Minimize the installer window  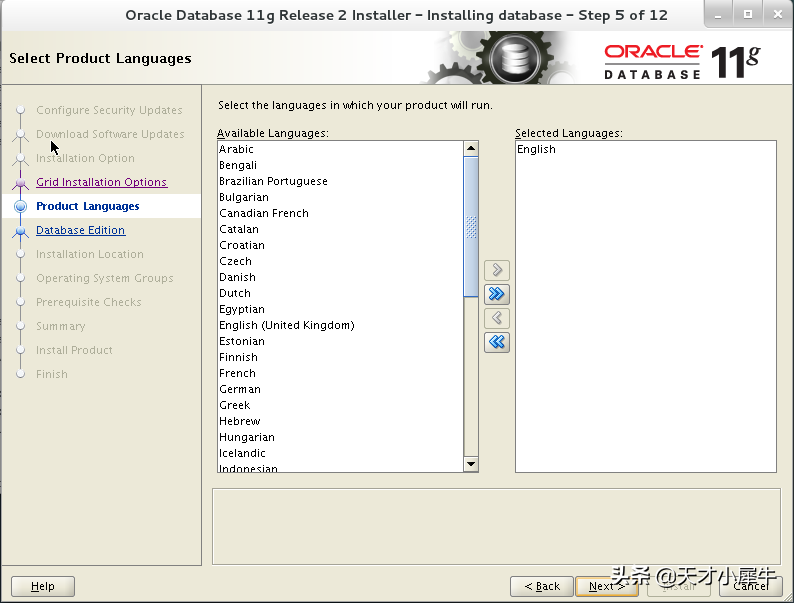click(718, 15)
